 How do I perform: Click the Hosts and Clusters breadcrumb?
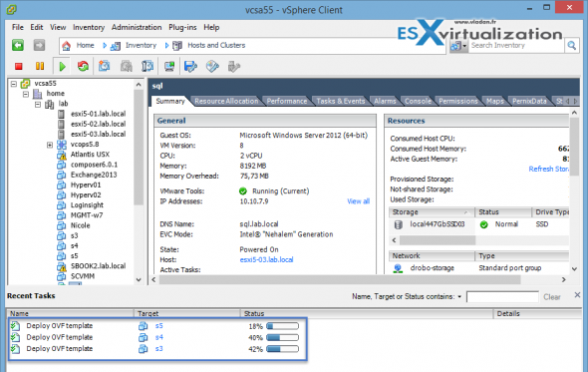coord(216,46)
